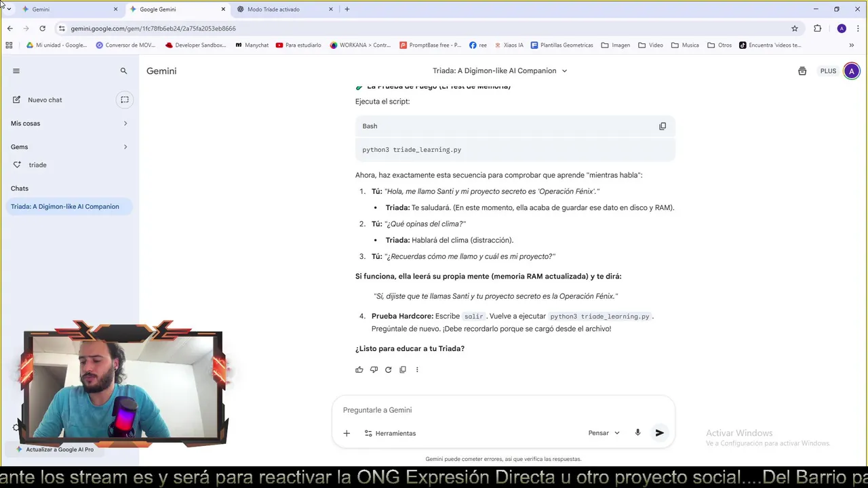Screen dimensions: 868x488
Task: Open a new browser tab
Action: tap(347, 9)
